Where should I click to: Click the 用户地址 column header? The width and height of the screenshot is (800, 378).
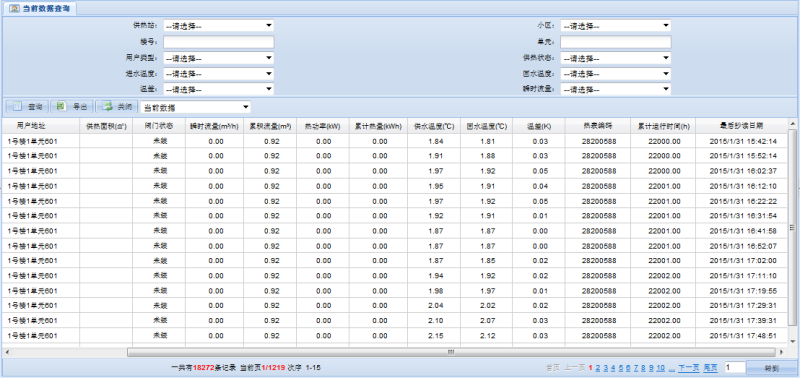[x=41, y=125]
